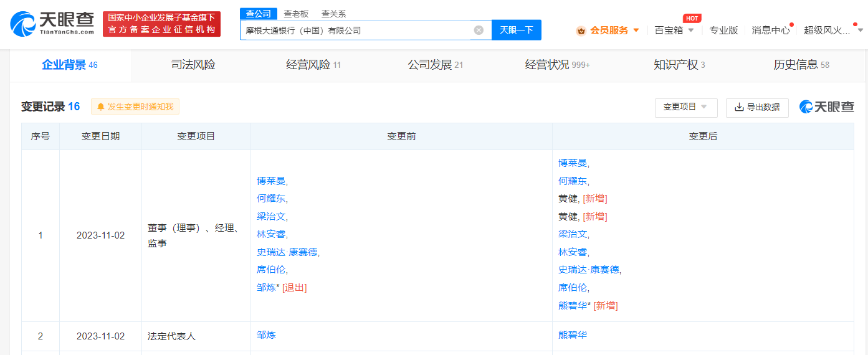Click the member services crown icon

point(581,31)
